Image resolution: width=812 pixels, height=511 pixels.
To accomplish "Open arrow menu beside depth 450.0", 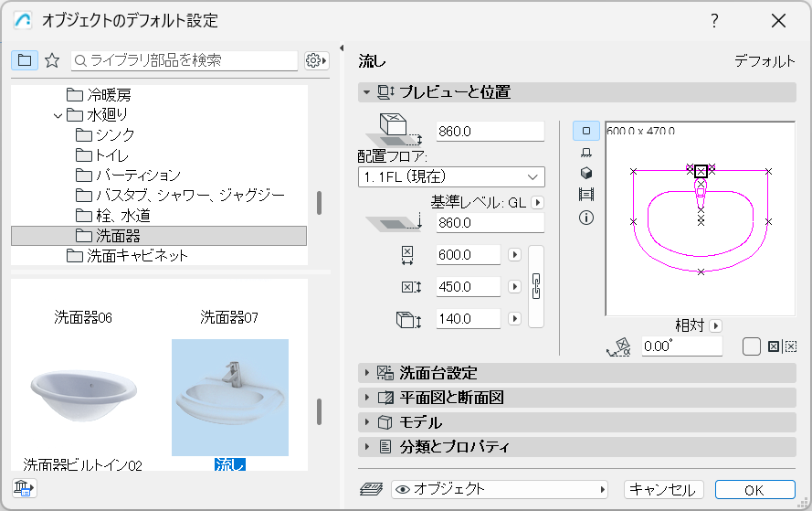I will tap(514, 287).
